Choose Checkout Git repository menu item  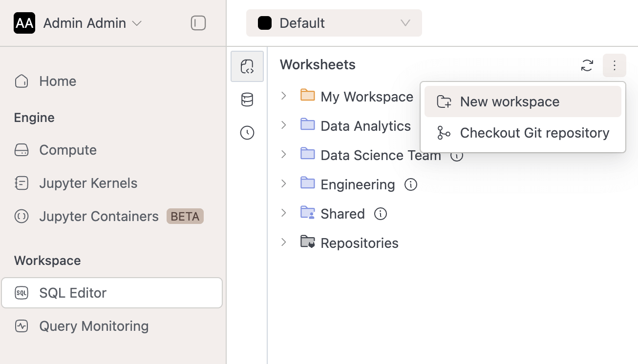(523, 133)
